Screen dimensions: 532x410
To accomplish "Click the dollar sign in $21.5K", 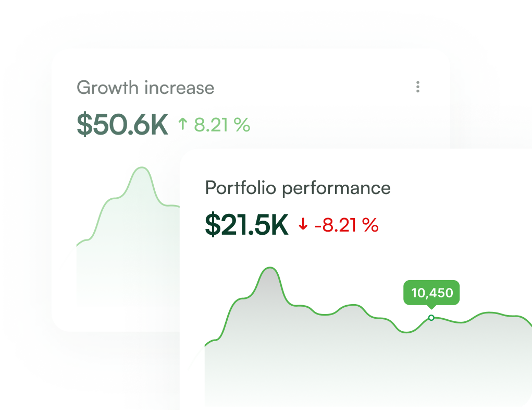I will 213,225.
